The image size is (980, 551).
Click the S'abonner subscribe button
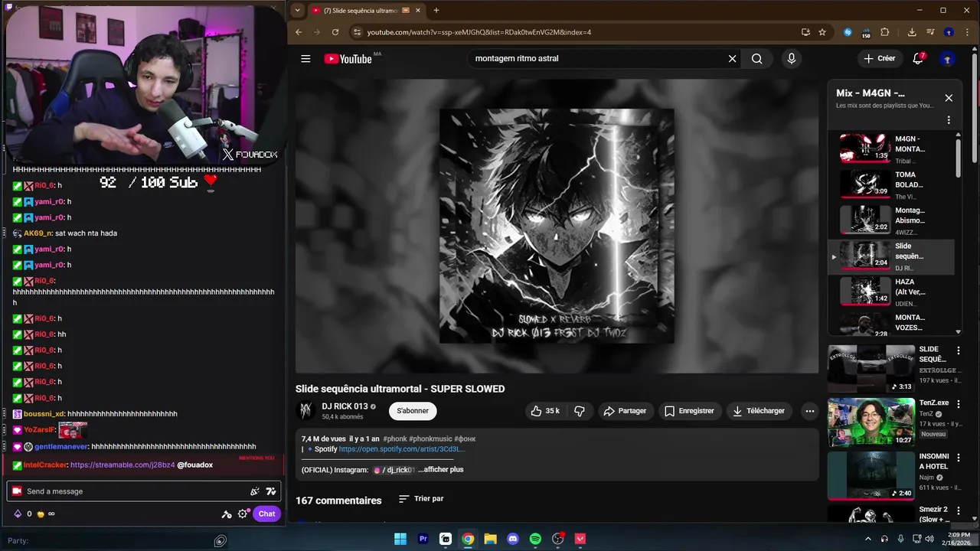click(x=413, y=411)
